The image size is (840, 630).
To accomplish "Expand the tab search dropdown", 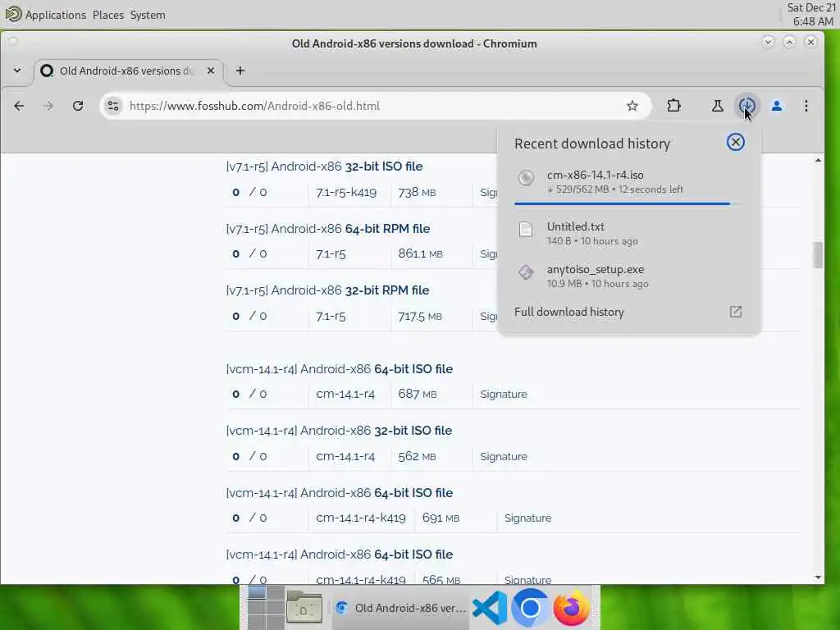I will click(x=17, y=71).
